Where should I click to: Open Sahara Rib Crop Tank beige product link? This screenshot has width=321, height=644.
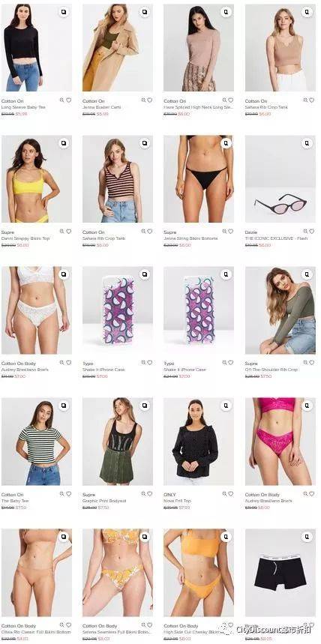(x=266, y=107)
